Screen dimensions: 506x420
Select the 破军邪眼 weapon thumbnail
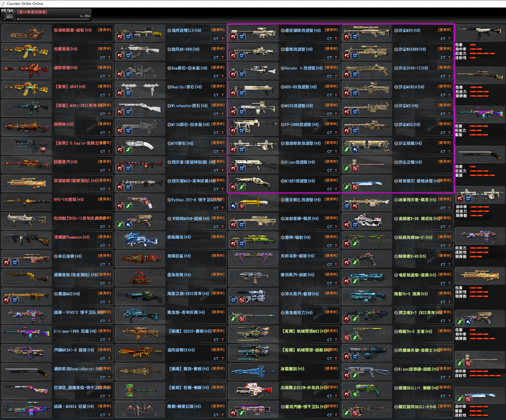click(x=26, y=70)
